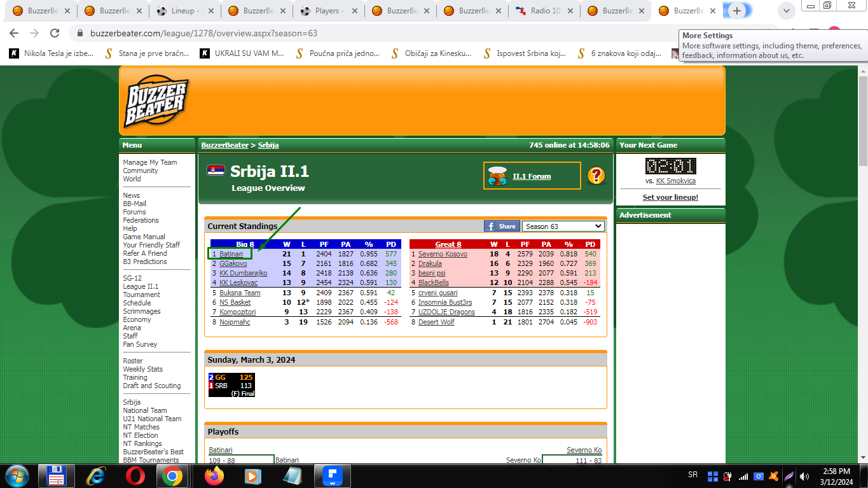Click the SR language indicator in the tray
Viewport: 868px width, 488px height.
point(692,475)
